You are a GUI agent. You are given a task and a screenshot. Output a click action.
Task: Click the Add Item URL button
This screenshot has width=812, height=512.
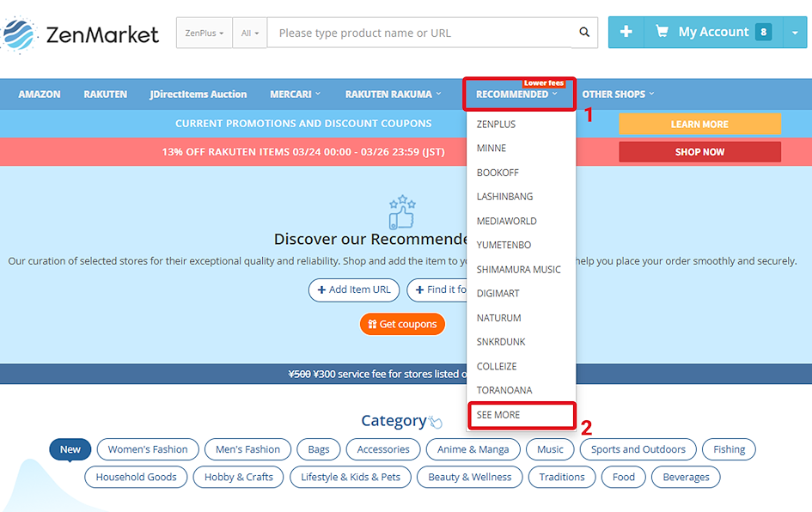click(x=354, y=290)
